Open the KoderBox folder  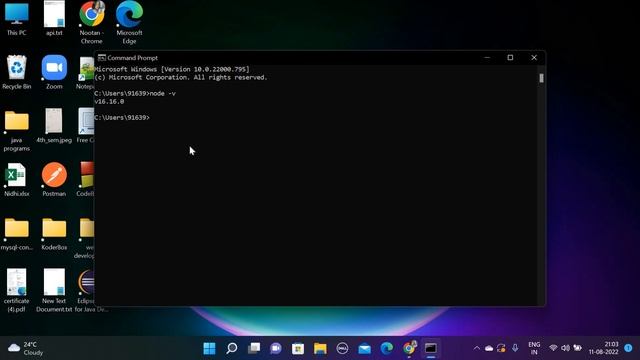tap(54, 233)
